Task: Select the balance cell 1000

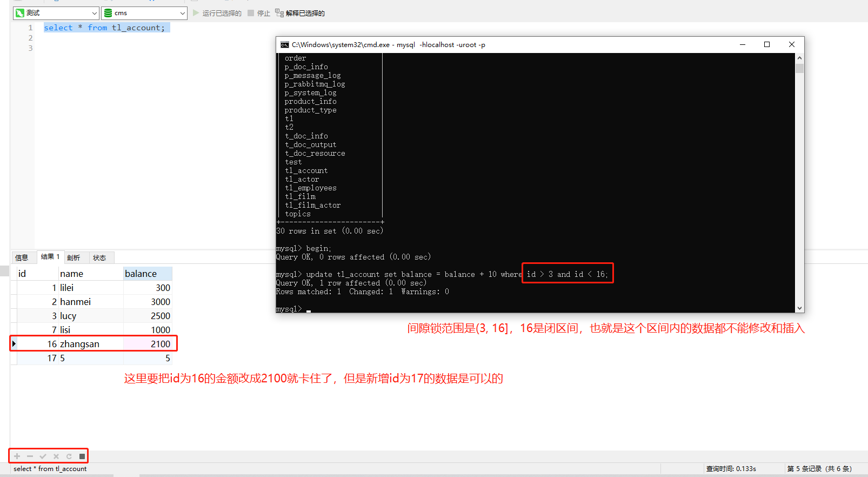Action: [148, 330]
